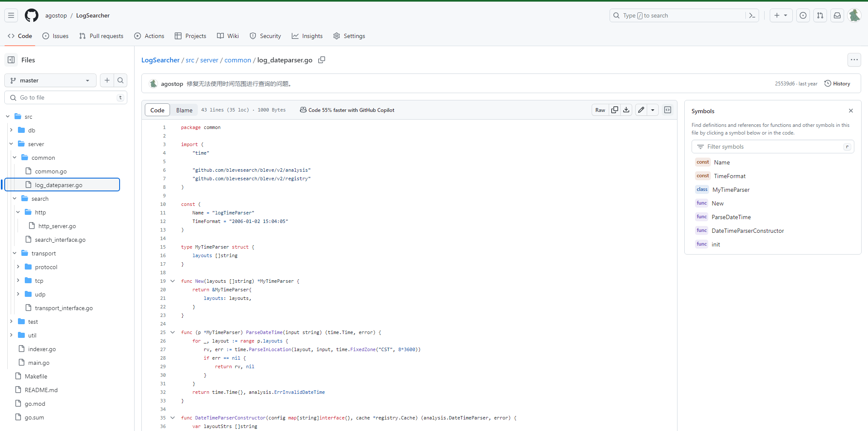Open the master branch dropdown

point(50,80)
